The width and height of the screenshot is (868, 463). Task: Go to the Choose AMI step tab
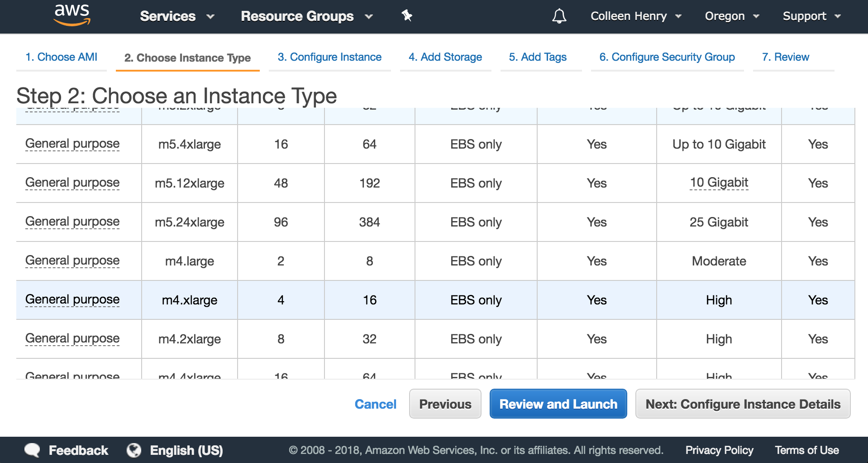[x=62, y=57]
